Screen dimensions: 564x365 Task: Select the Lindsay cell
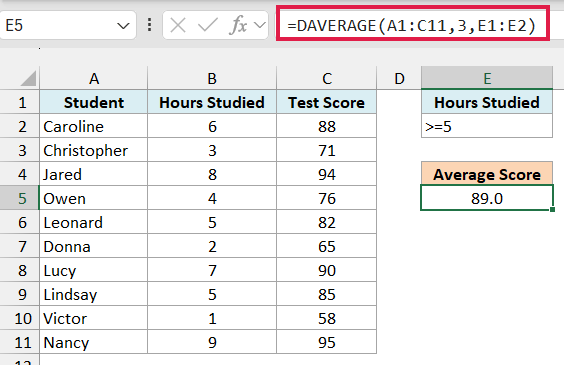(x=94, y=295)
